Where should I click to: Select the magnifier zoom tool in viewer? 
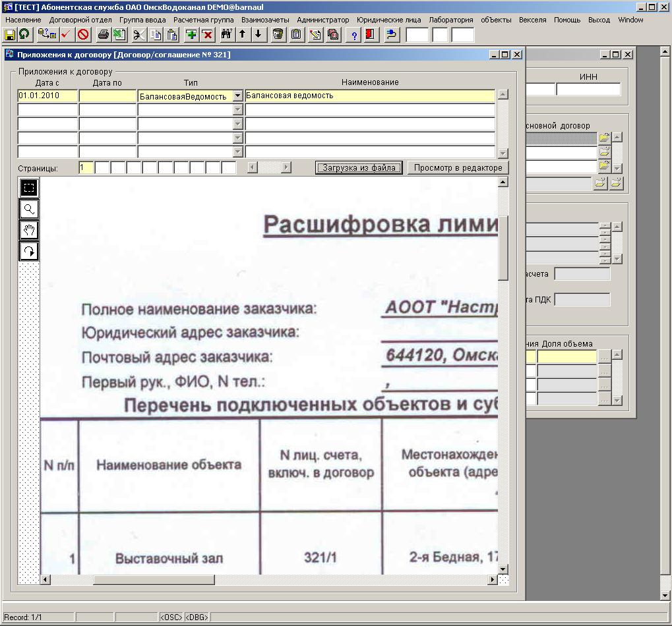[29, 209]
